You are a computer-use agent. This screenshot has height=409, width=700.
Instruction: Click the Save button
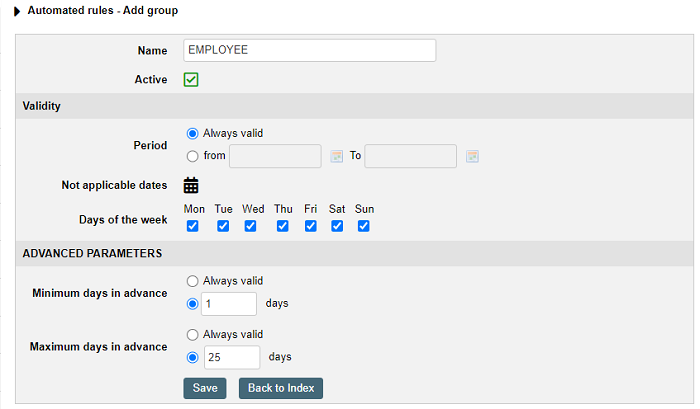tap(205, 388)
